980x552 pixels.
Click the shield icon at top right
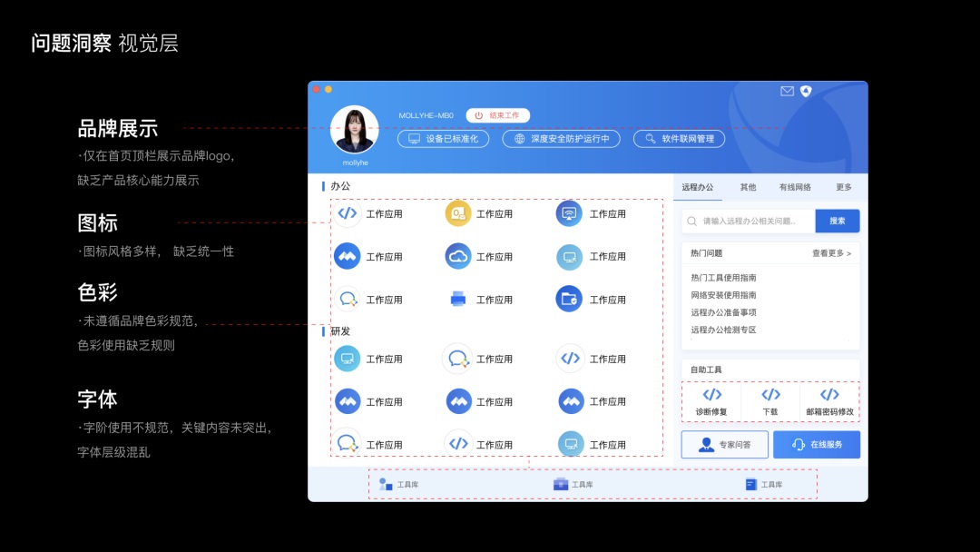point(806,91)
